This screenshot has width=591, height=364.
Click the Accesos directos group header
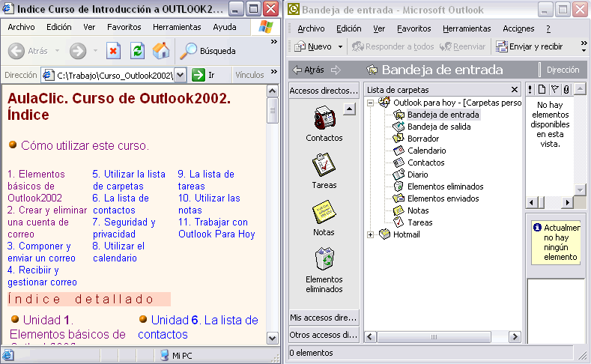[324, 91]
